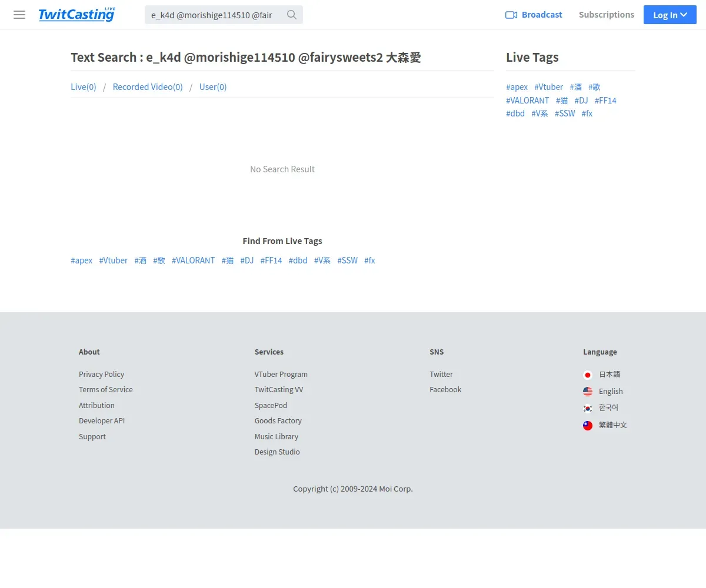Open #fx under Find From Live Tags
This screenshot has width=706, height=588.
tap(370, 260)
